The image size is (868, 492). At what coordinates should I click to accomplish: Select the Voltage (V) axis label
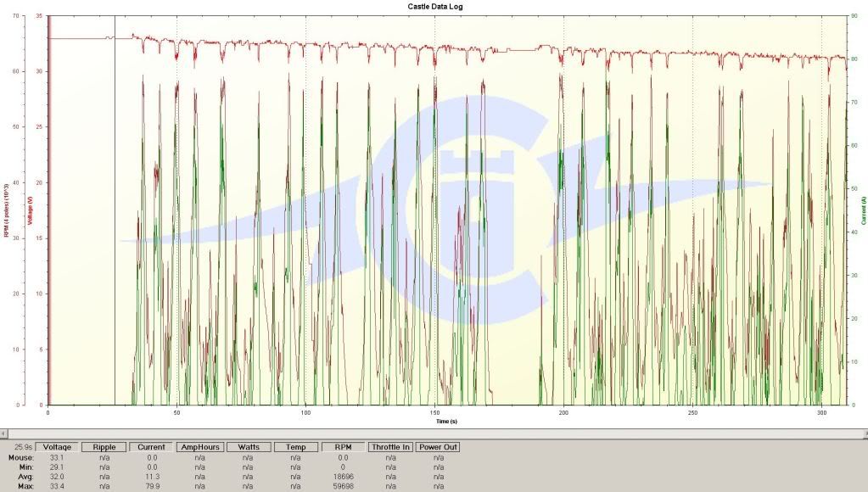(31, 211)
